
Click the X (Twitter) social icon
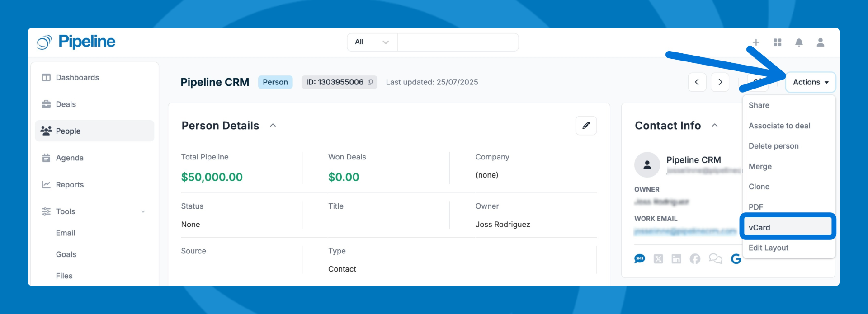(658, 259)
